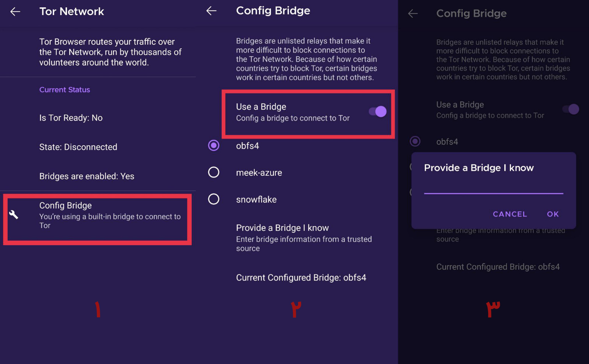The height and width of the screenshot is (364, 589).
Task: Choose the meek-azure bridge option
Action: click(214, 172)
